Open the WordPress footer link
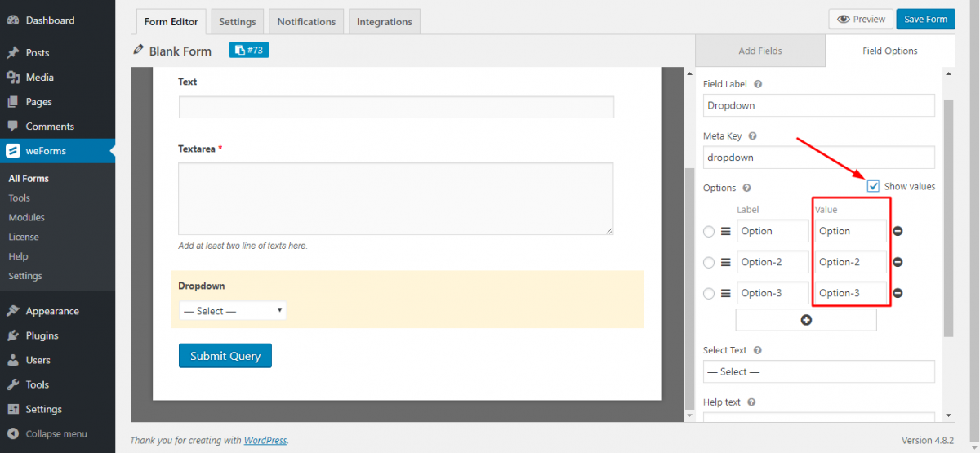This screenshot has height=453, width=980. [265, 441]
